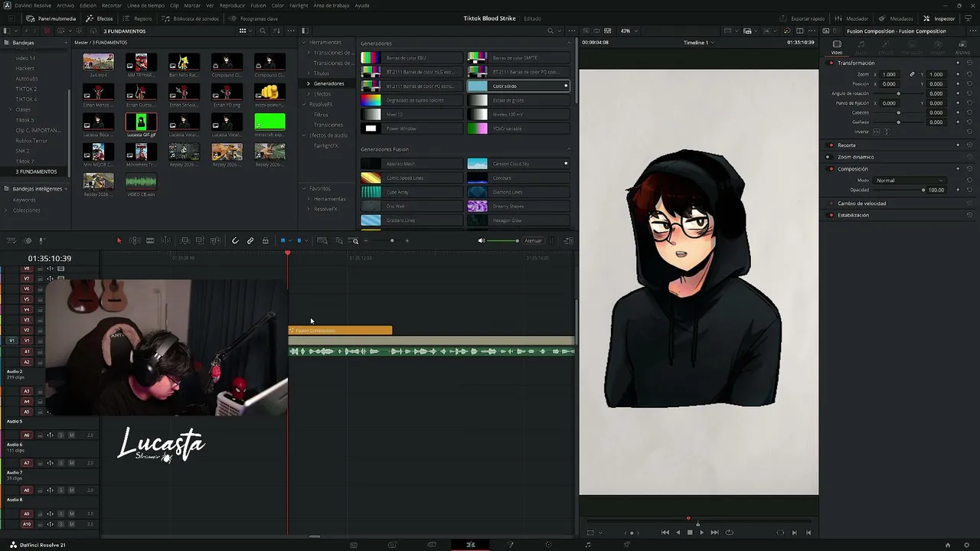This screenshot has height=551, width=980.
Task: Toggle the Efectos panel button
Action: (x=100, y=18)
